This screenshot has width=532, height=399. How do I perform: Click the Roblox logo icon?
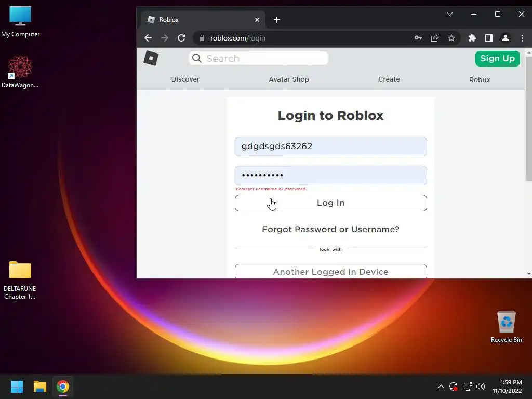click(x=151, y=58)
